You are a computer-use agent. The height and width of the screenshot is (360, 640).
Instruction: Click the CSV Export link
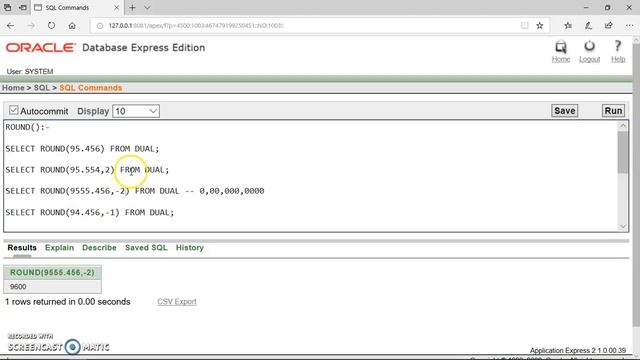[177, 302]
